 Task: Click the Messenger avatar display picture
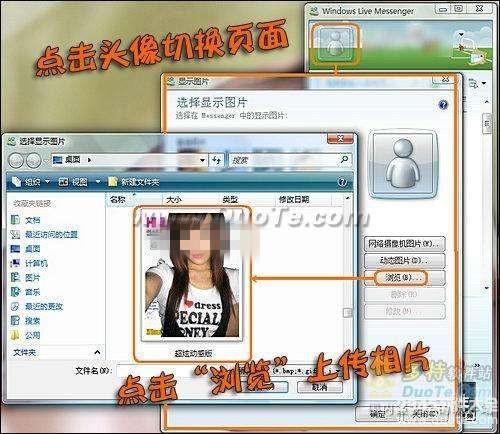[335, 44]
